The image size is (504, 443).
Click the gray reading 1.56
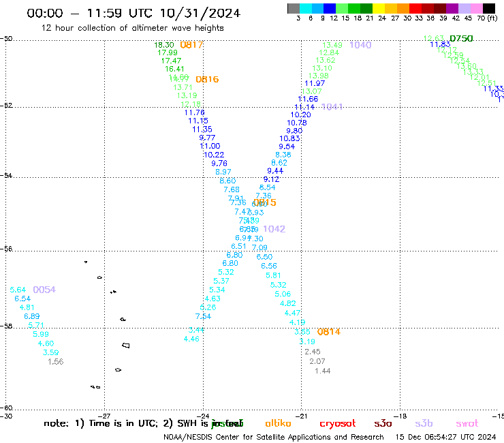(56, 362)
